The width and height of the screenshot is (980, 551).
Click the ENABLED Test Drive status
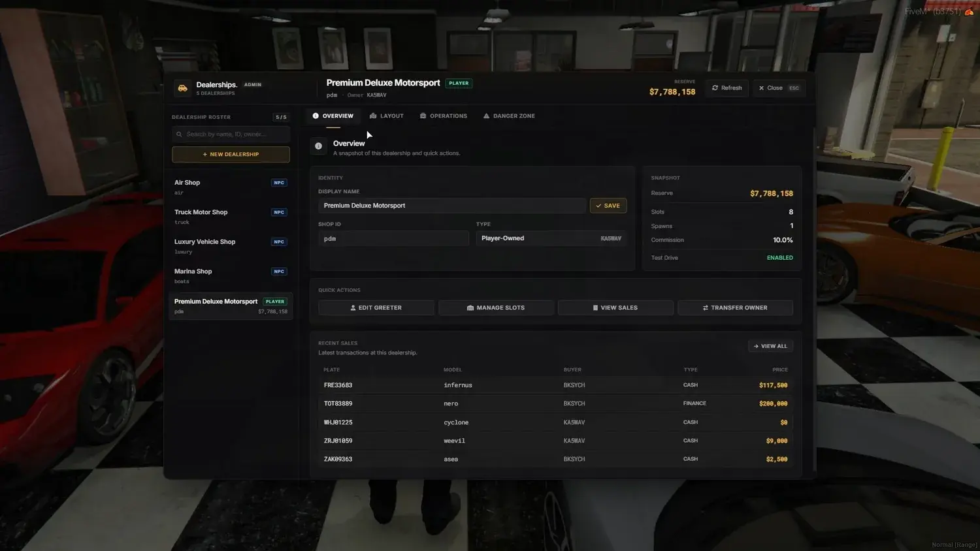[779, 258]
